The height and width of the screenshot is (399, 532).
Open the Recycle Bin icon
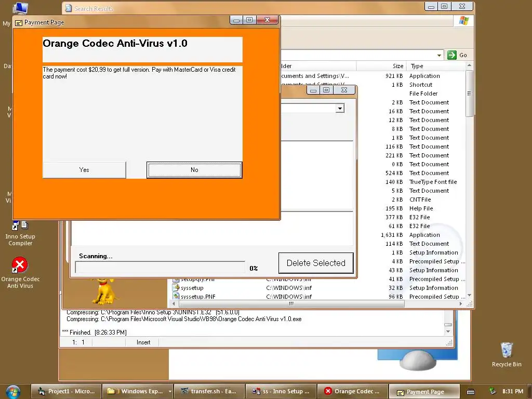[x=507, y=354]
